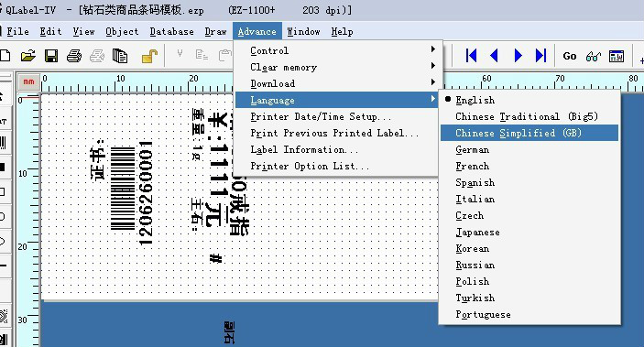The width and height of the screenshot is (644, 347).
Task: Select the barcode object on label
Action: [123, 188]
